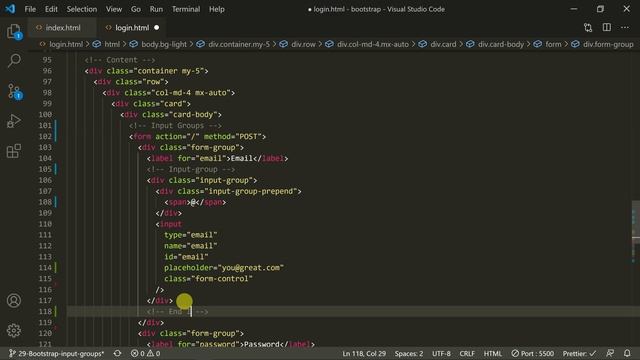
Task: Open the Selection menu
Action: (x=82, y=9)
